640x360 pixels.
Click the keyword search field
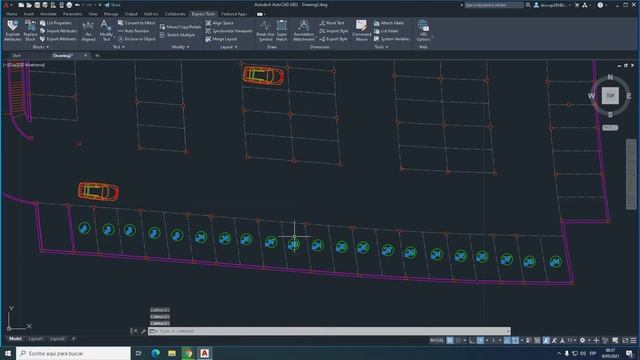coord(494,5)
